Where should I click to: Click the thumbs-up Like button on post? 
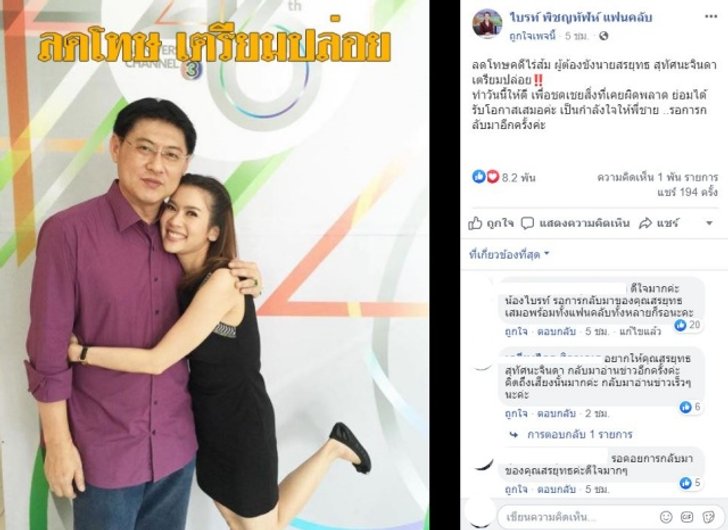pyautogui.click(x=491, y=224)
